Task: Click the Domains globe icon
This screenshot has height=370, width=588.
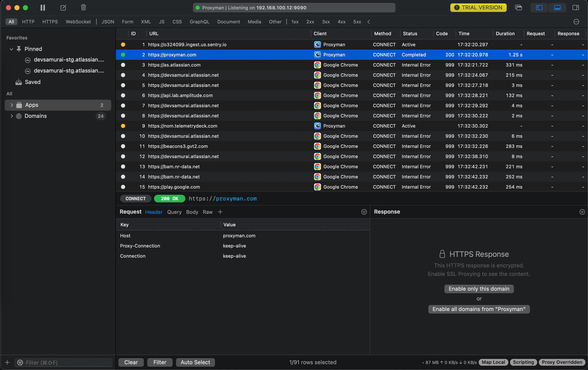Action: 19,116
